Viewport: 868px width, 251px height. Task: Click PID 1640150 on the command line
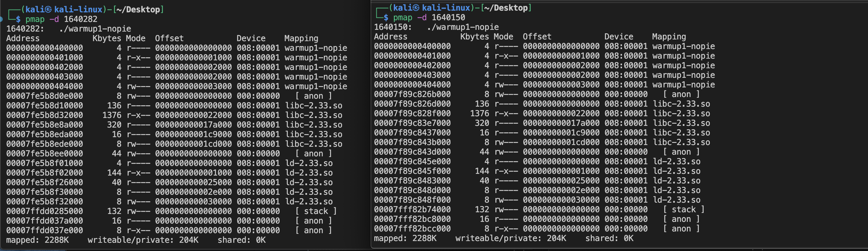point(448,17)
